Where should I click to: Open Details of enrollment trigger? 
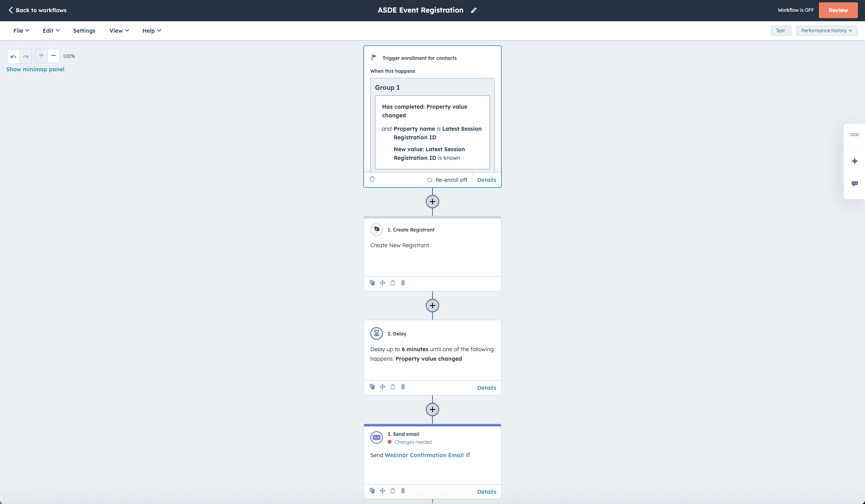(x=486, y=180)
